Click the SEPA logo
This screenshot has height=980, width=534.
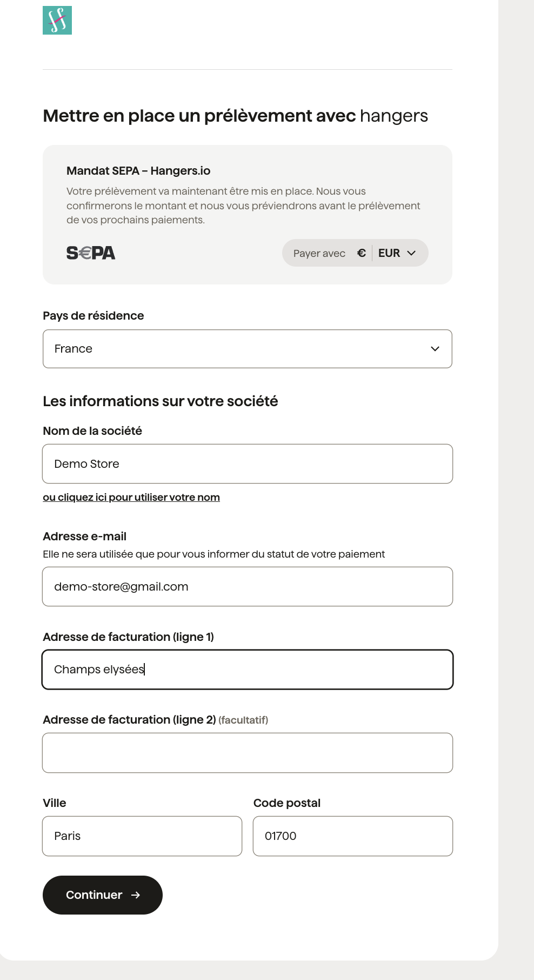[x=91, y=253]
